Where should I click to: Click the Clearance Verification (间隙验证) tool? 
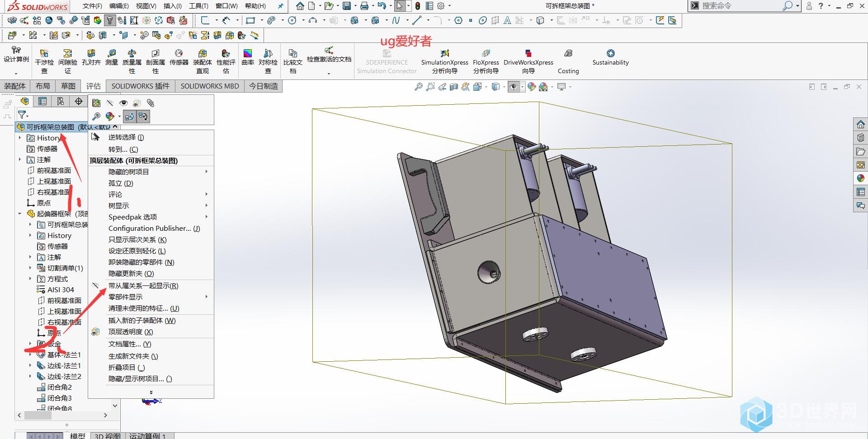point(68,61)
